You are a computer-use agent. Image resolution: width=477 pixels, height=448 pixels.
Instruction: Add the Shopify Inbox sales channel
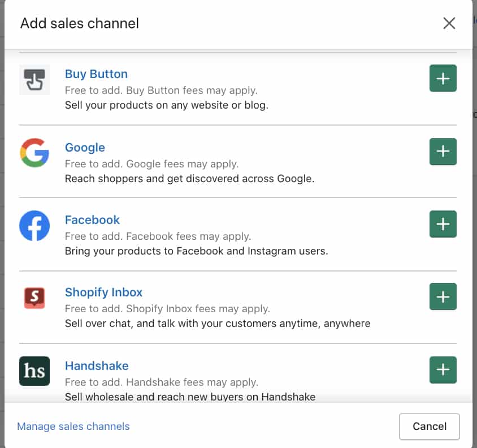(443, 296)
